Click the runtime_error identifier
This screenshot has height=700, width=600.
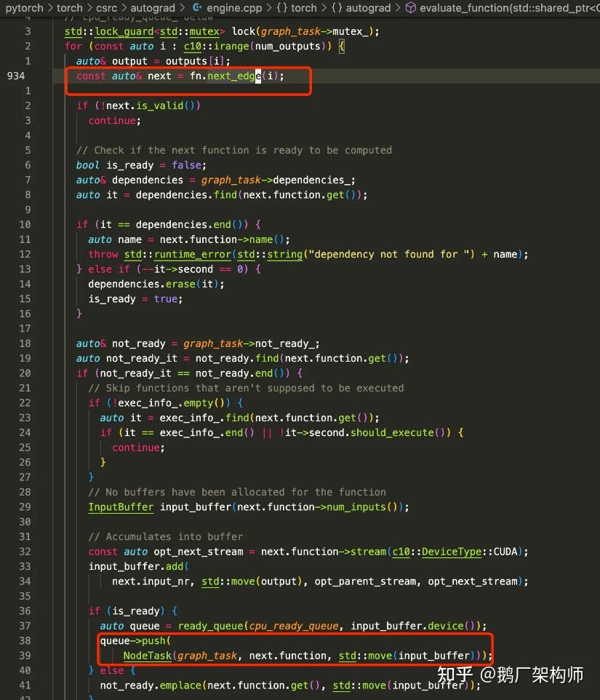tap(192, 255)
